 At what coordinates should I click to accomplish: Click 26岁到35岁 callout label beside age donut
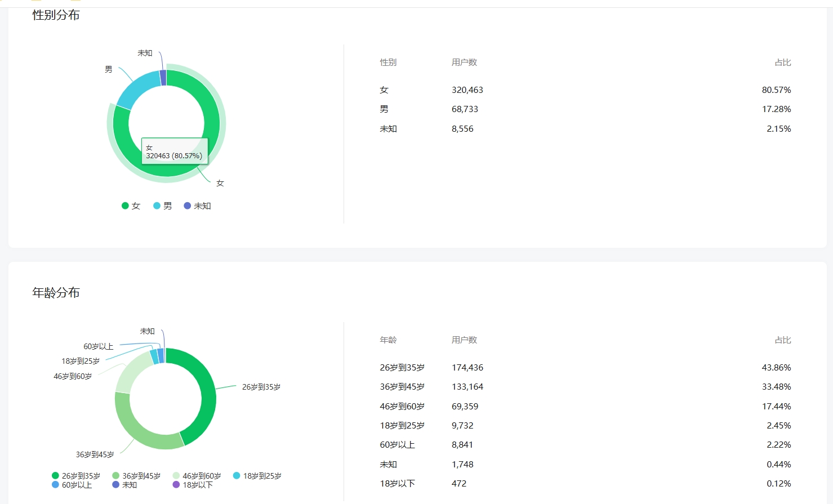pyautogui.click(x=261, y=387)
